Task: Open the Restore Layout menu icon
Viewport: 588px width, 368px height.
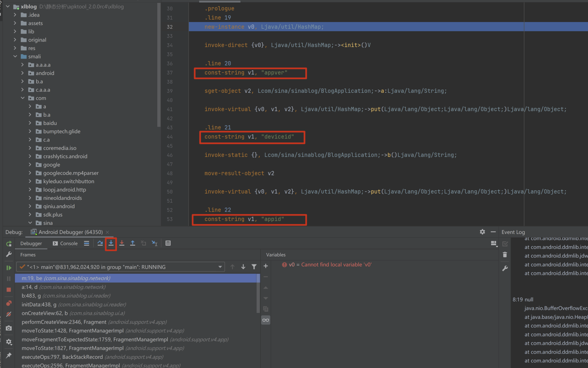Action: pos(494,244)
